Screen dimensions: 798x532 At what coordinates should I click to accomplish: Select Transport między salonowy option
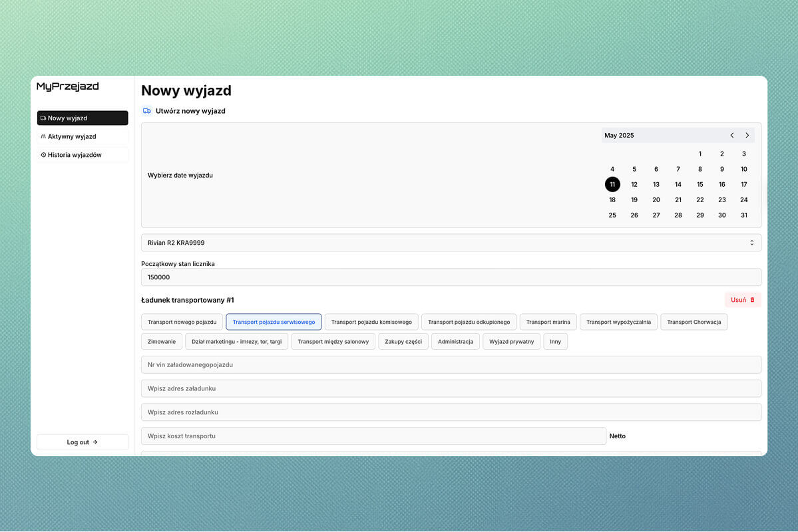[333, 341]
